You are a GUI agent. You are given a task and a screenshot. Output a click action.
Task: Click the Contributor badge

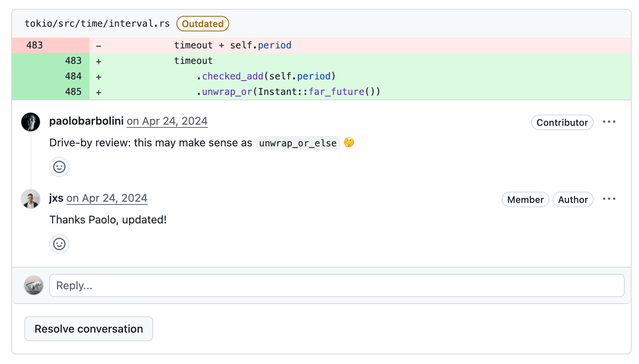(x=562, y=122)
